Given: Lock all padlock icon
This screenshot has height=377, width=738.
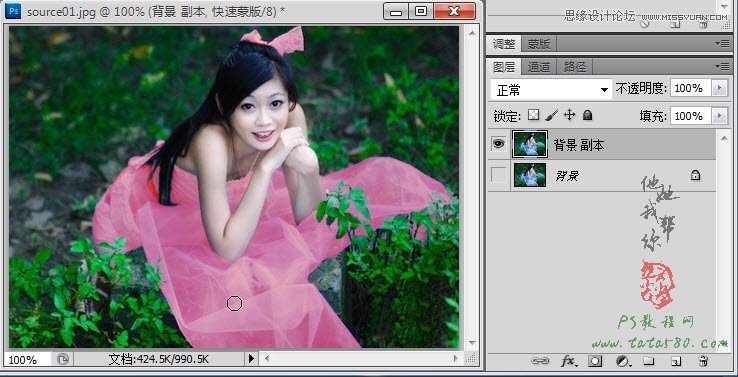Looking at the screenshot, I should 587,115.
